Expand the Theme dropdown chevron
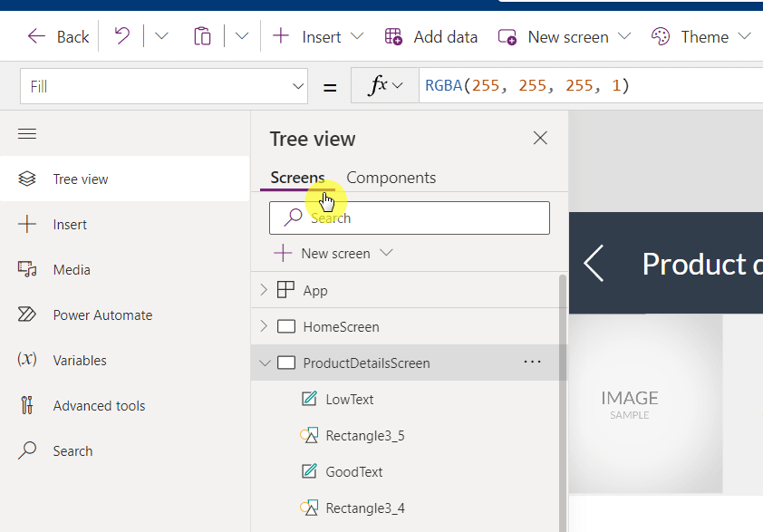763x532 pixels. (744, 36)
